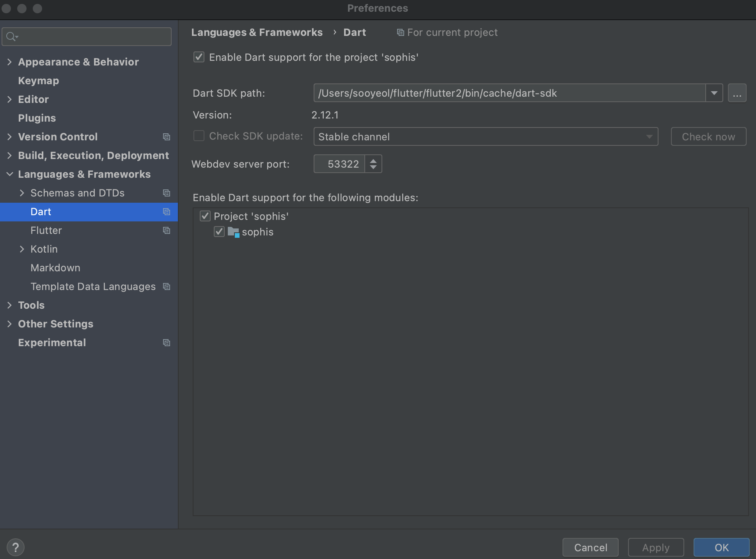The height and width of the screenshot is (559, 756).
Task: Uncheck Enable Dart support for project 'sophis'
Action: pyautogui.click(x=199, y=57)
